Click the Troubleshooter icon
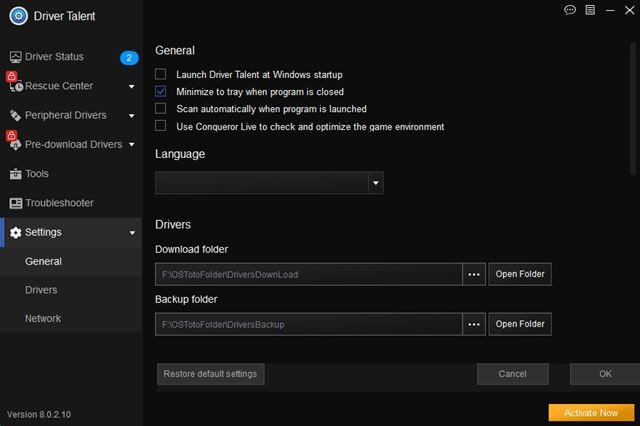Screen dimensions: 640x426 coord(16,203)
